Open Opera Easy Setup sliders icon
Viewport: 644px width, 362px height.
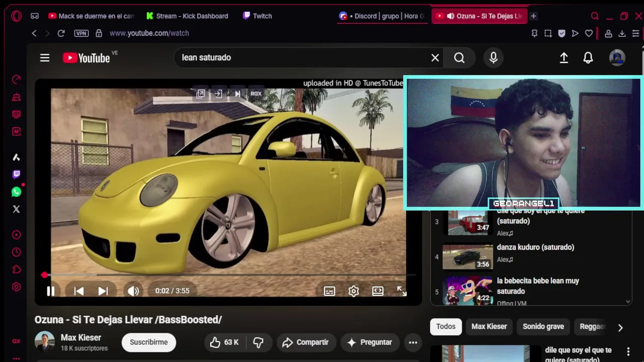pos(635,33)
